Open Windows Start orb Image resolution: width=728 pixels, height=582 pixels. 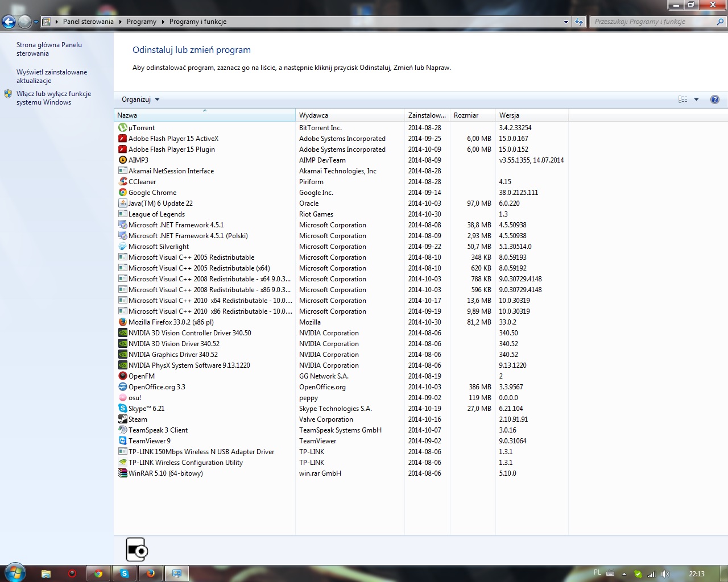(x=15, y=573)
